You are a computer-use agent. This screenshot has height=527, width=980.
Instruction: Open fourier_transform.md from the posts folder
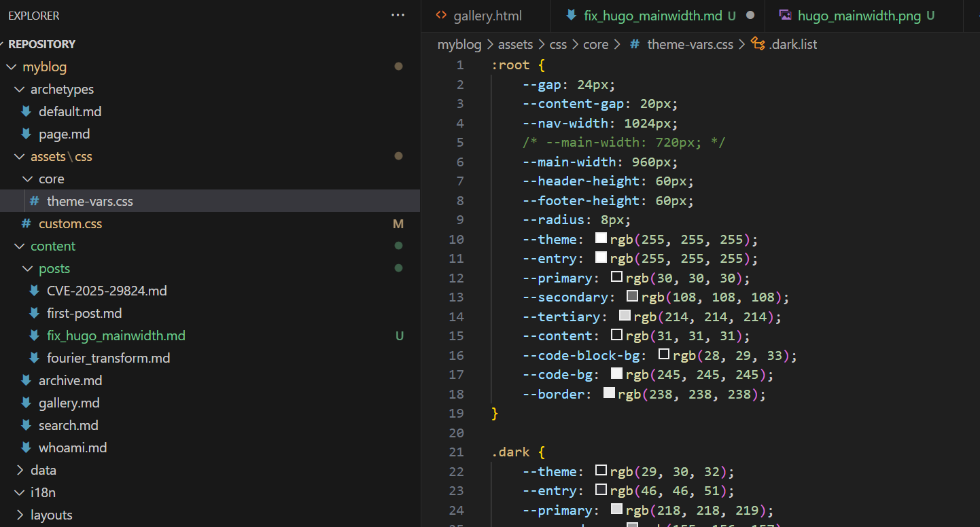coord(108,358)
